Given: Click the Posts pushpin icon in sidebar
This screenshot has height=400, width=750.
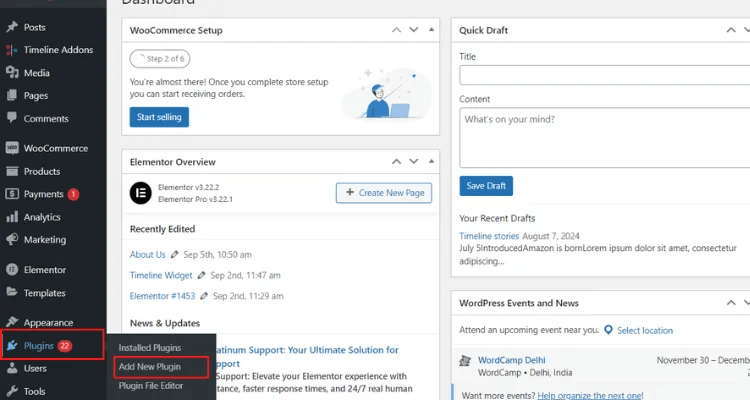Looking at the screenshot, I should [x=12, y=27].
